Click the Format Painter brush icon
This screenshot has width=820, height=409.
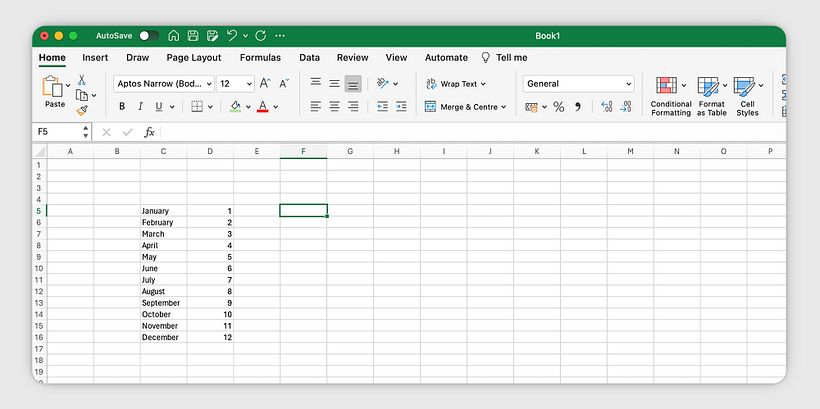tap(82, 110)
